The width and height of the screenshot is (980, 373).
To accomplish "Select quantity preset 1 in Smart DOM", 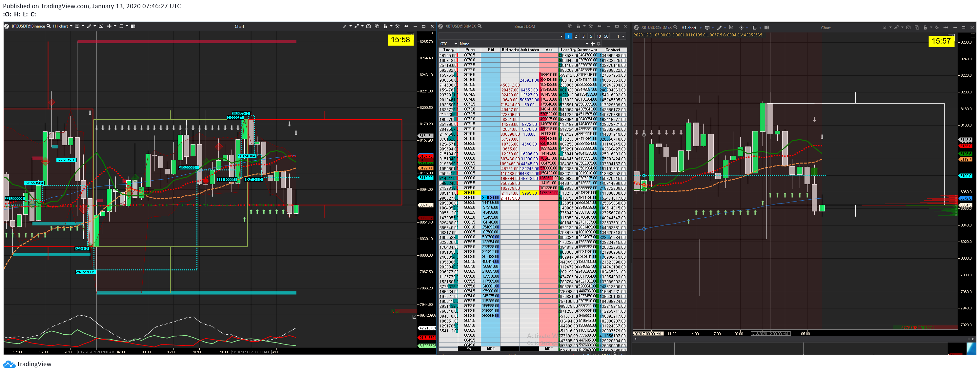I will (568, 36).
